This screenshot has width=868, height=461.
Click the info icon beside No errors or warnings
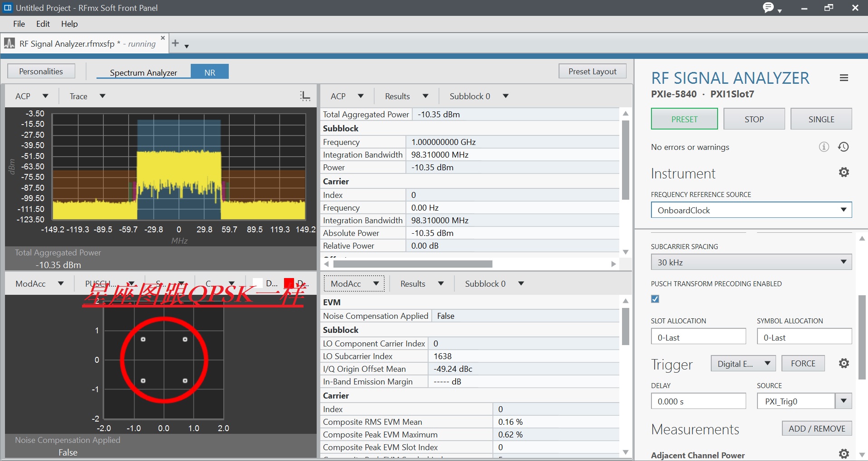point(824,147)
